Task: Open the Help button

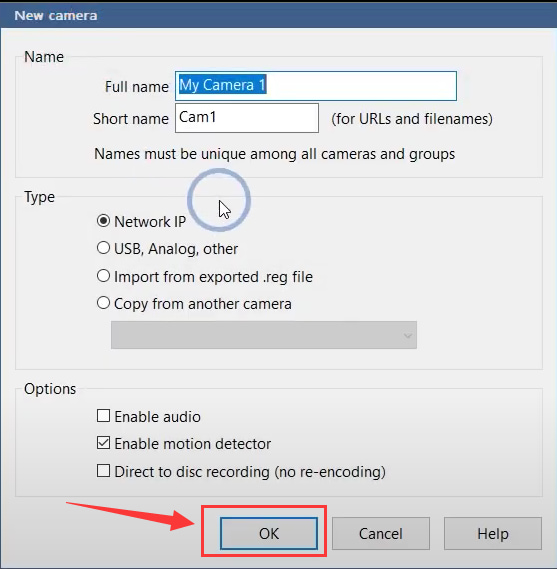Action: click(x=493, y=533)
